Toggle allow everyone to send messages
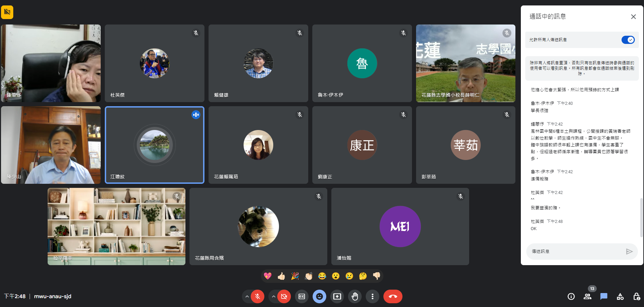The width and height of the screenshot is (644, 307). pos(628,40)
